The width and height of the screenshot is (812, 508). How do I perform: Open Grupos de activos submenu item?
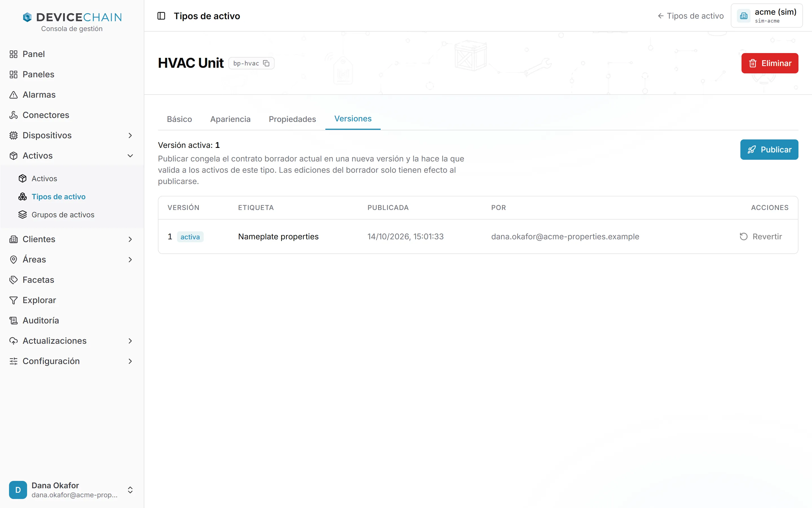click(x=76, y=215)
